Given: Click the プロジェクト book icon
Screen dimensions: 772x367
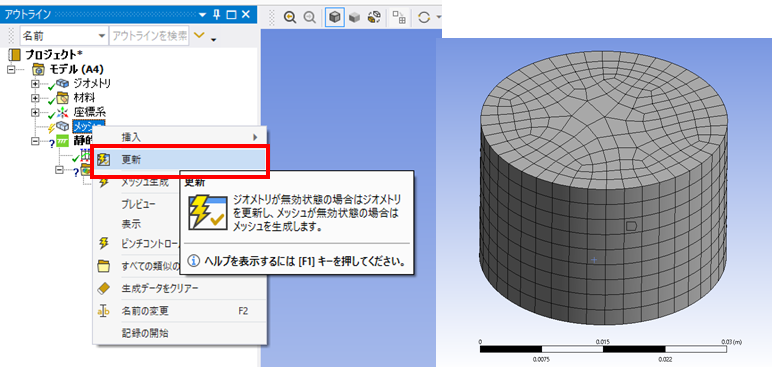Looking at the screenshot, I should (x=15, y=55).
